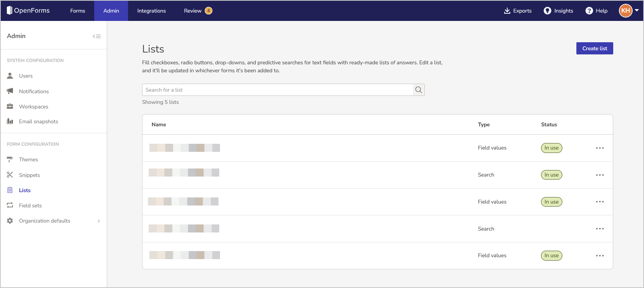Click the Field sets icon

point(10,205)
